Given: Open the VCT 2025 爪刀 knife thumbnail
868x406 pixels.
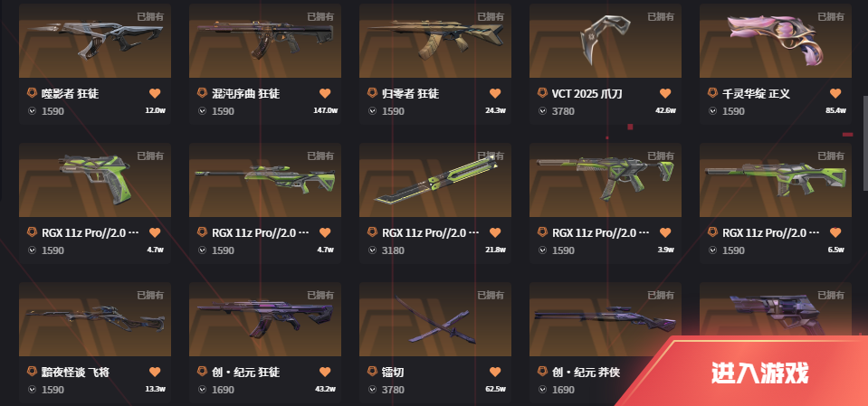Looking at the screenshot, I should [605, 41].
